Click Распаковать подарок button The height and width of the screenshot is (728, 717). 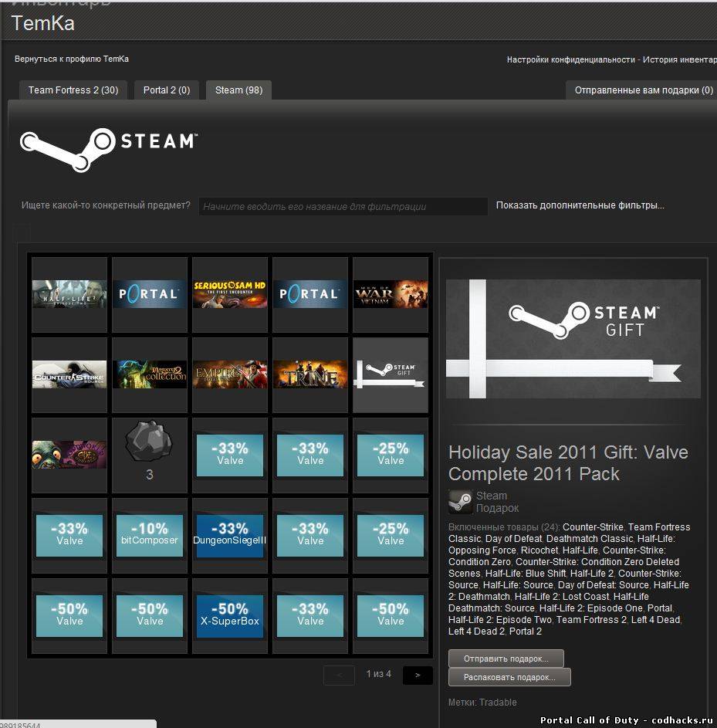click(509, 677)
